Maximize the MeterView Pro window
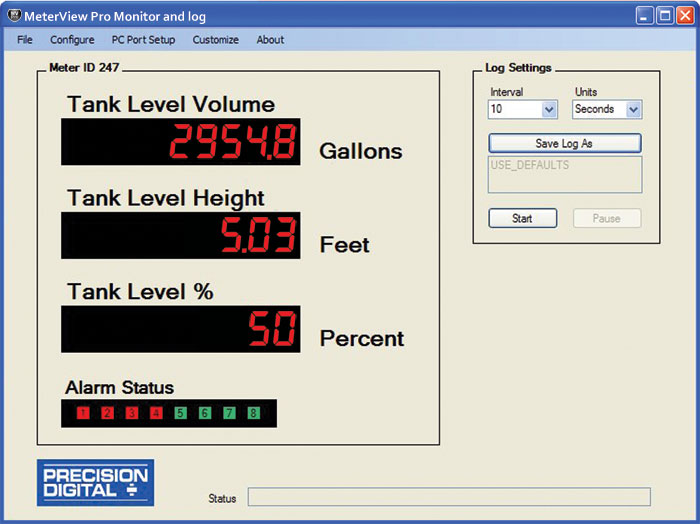The width and height of the screenshot is (700, 524). click(665, 16)
